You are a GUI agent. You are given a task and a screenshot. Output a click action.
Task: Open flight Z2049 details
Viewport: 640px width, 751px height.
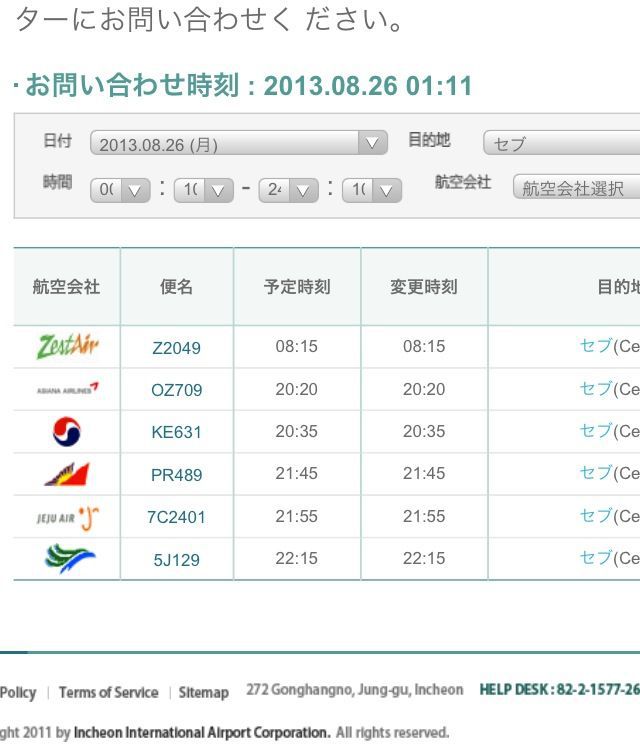point(176,348)
